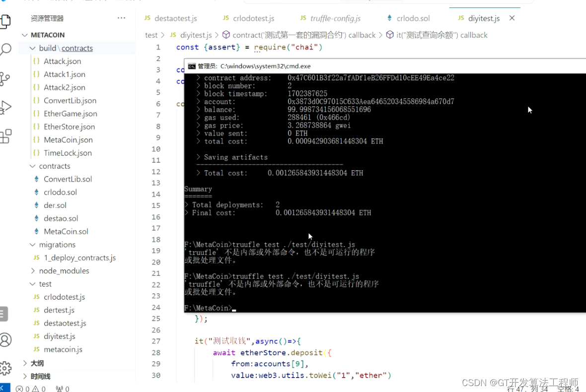Click ports indicator in status bar
This screenshot has width=586, height=392.
click(x=63, y=389)
